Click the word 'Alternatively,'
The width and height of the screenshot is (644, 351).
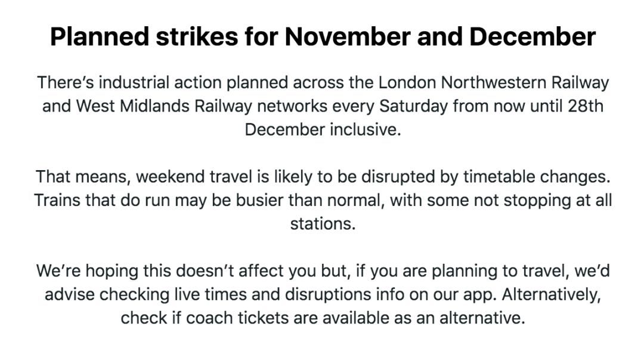(551, 294)
